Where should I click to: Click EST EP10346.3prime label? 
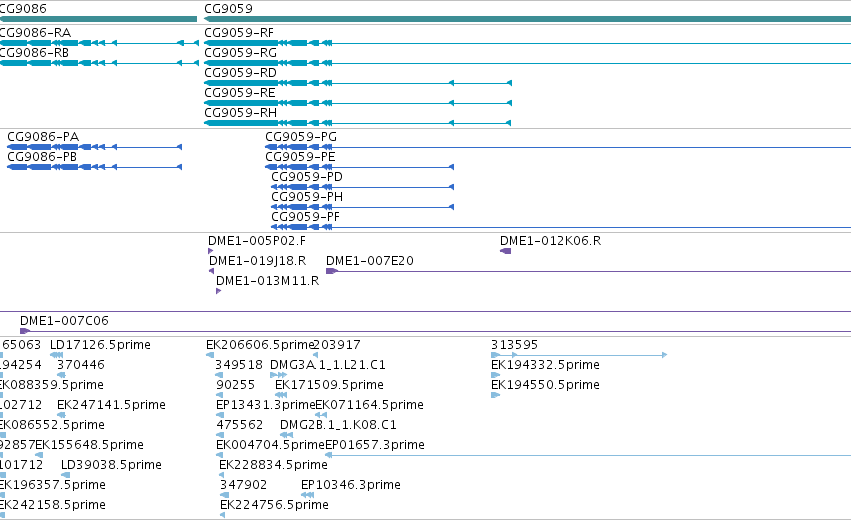[351, 486]
